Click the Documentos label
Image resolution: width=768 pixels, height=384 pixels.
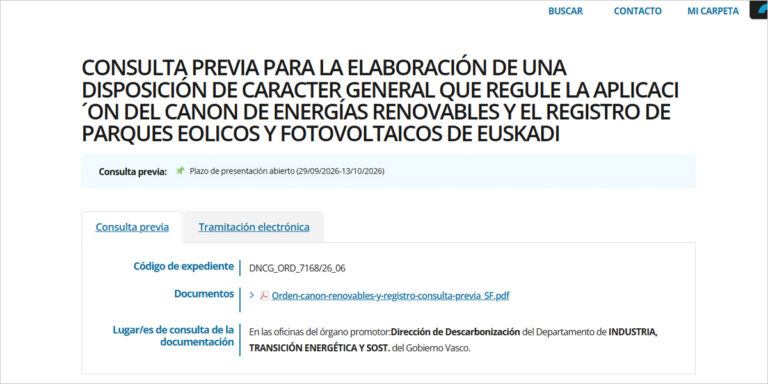[204, 294]
